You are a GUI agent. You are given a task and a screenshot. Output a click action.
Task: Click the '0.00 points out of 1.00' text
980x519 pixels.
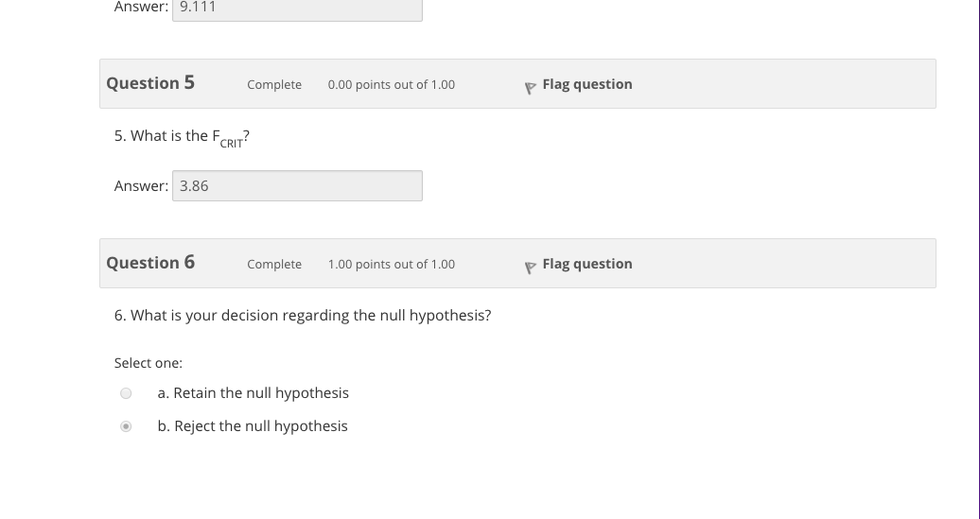coord(391,85)
